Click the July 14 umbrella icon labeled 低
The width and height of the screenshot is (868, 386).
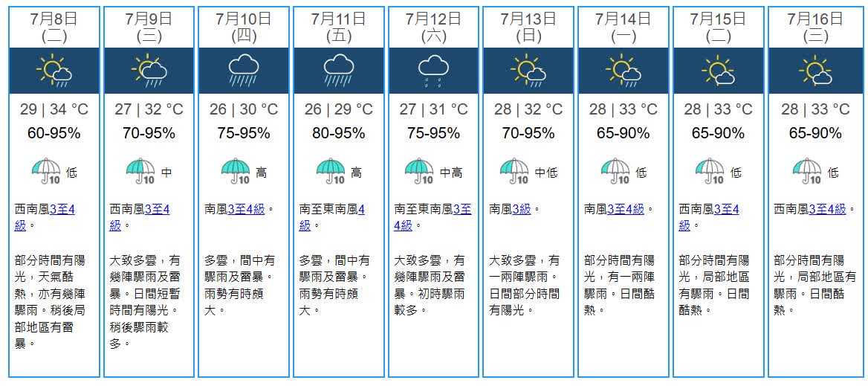[616, 171]
